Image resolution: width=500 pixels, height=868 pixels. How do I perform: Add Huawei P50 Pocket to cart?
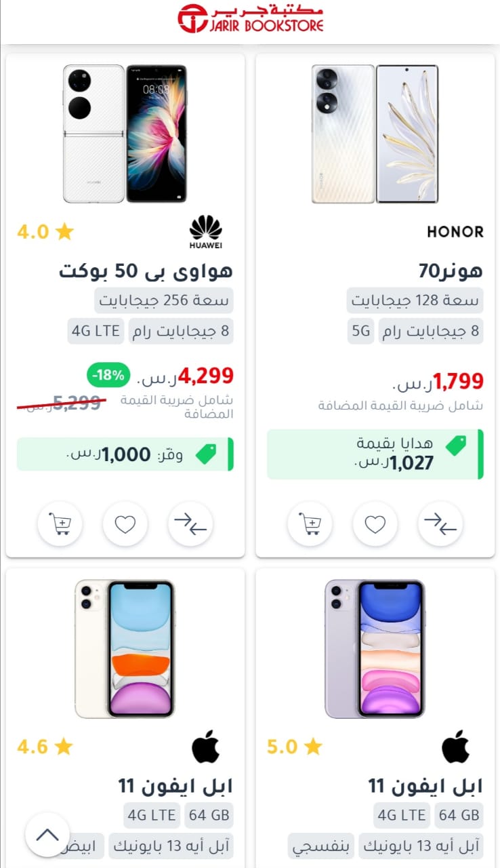(x=60, y=524)
